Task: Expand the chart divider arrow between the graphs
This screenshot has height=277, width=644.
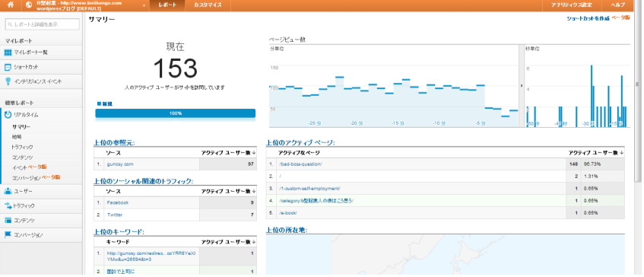Action: (x=521, y=85)
